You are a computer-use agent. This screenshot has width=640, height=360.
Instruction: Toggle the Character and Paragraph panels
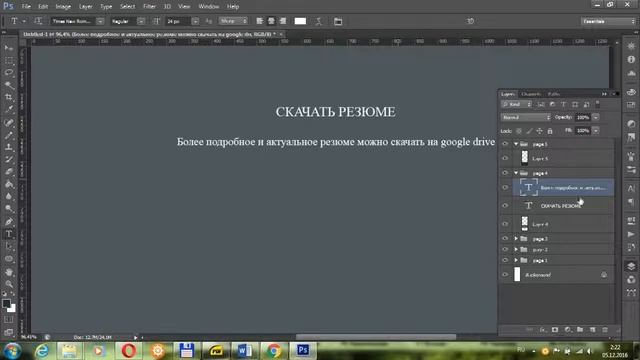point(338,21)
